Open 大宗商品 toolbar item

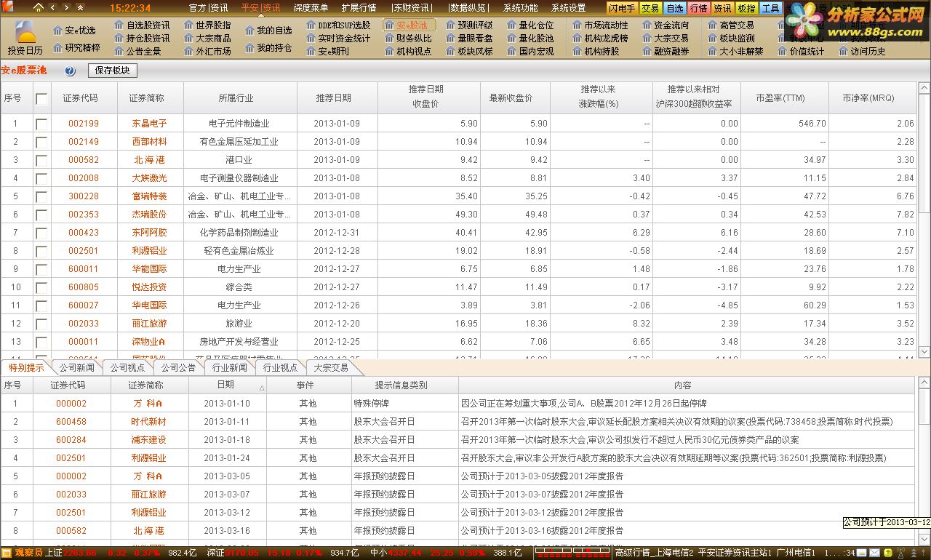click(207, 39)
